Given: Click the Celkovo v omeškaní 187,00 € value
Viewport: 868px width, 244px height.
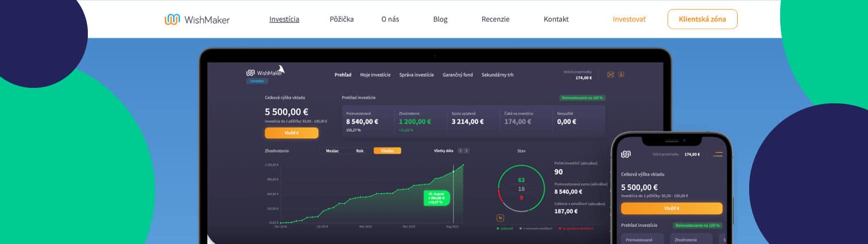Looking at the screenshot, I should (x=566, y=211).
